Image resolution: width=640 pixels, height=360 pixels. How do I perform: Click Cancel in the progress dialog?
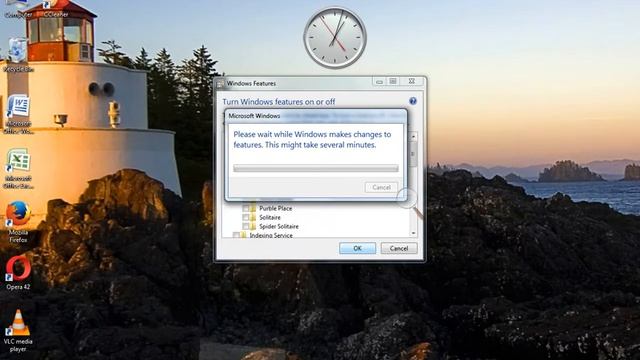[x=381, y=187]
